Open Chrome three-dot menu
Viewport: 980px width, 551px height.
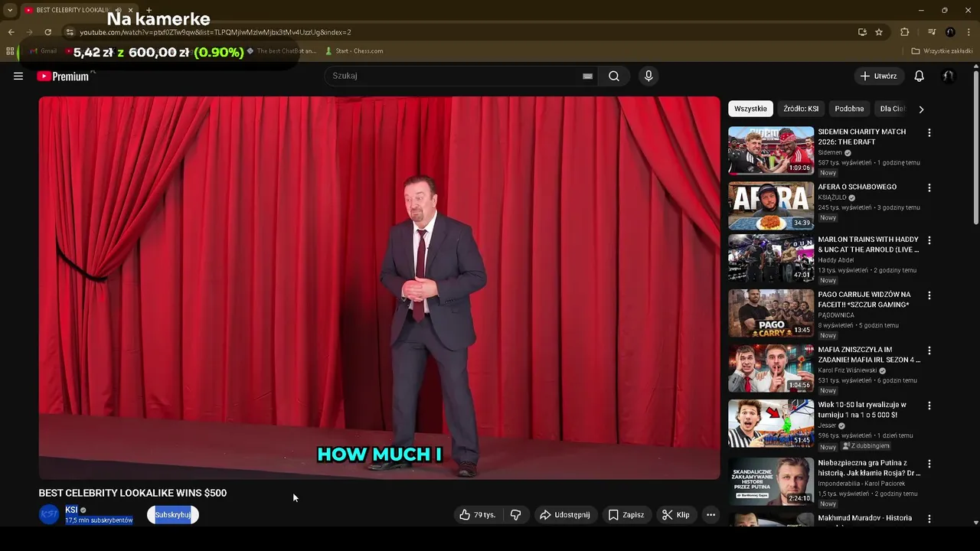(969, 32)
